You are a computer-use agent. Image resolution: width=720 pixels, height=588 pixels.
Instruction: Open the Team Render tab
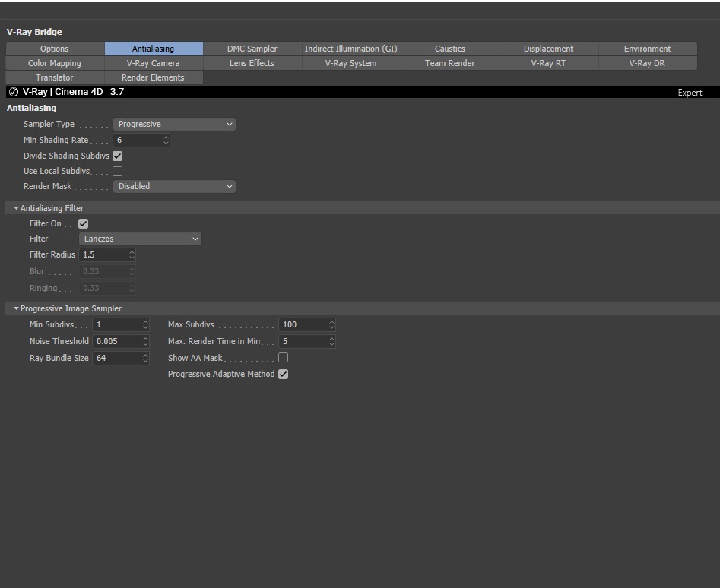[x=450, y=63]
